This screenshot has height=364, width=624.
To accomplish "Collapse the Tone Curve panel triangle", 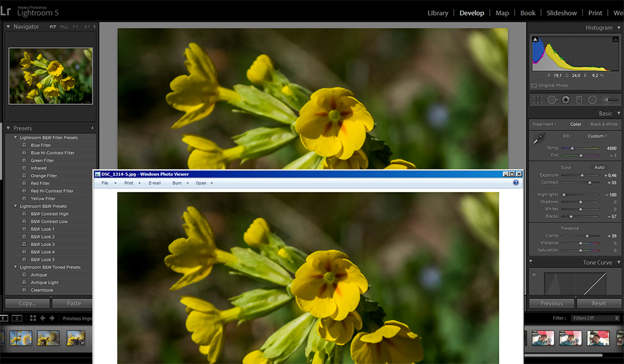I will click(618, 262).
